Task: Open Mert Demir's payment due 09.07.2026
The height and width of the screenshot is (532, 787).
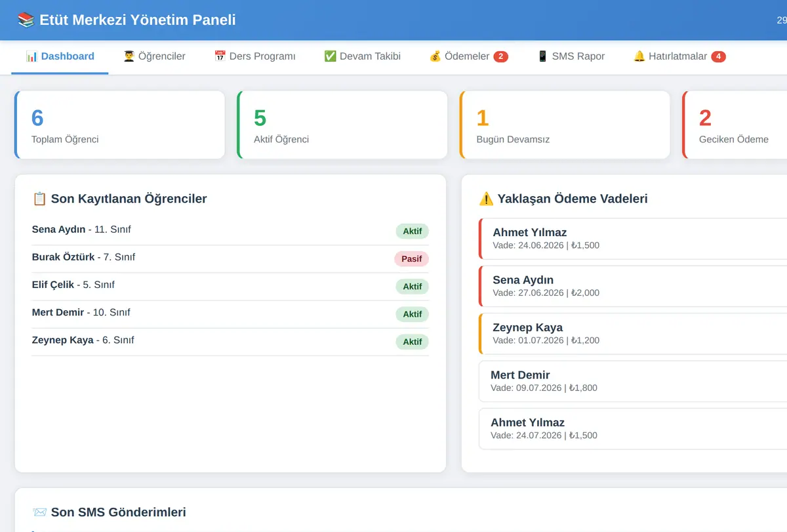Action: click(633, 381)
